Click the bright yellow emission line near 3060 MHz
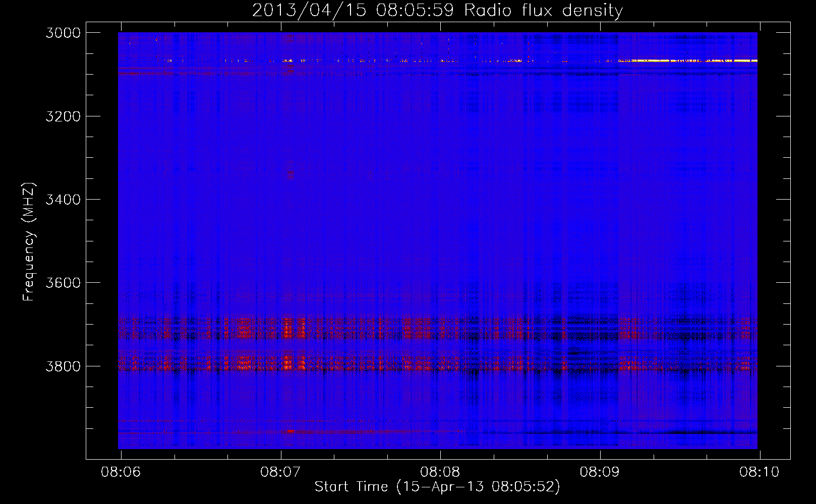816x504 pixels. tap(688, 60)
